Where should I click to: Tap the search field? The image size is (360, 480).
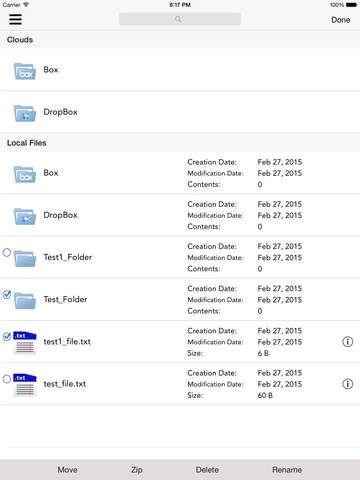(180, 19)
